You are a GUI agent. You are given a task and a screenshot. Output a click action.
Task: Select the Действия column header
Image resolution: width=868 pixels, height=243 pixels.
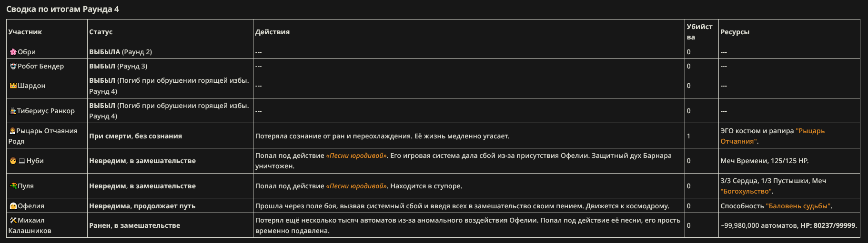[x=273, y=32]
